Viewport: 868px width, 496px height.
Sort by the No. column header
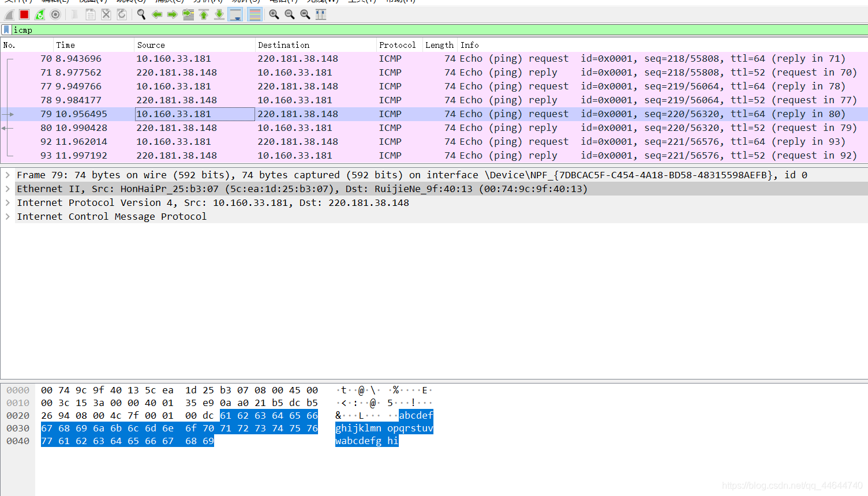point(27,45)
